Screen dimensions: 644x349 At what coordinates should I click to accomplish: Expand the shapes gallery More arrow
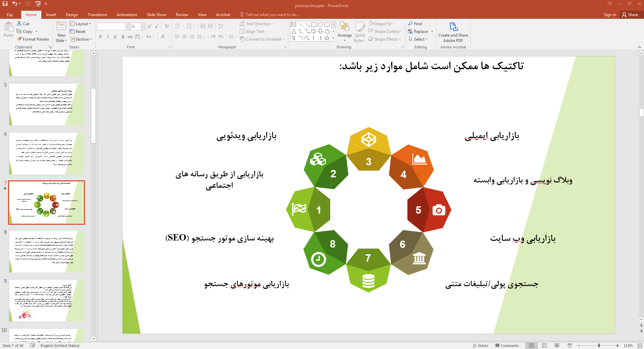[x=333, y=38]
